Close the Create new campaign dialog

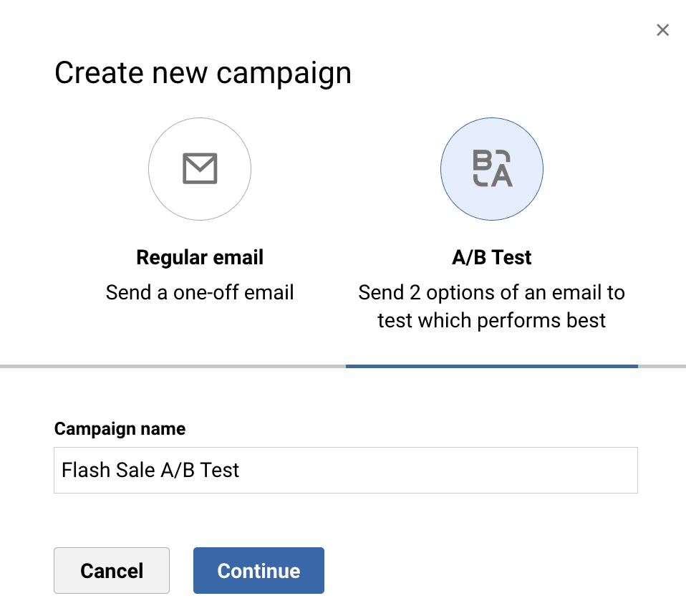pyautogui.click(x=662, y=30)
